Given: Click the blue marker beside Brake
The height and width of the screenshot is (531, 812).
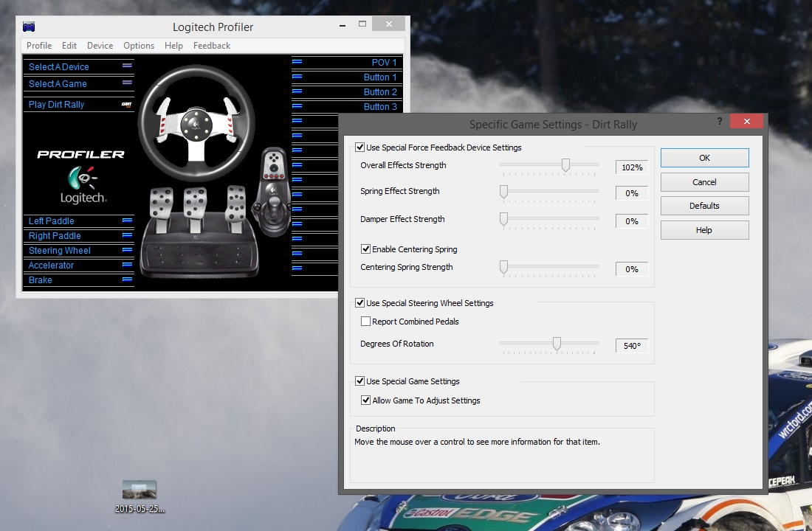Looking at the screenshot, I should coord(126,280).
